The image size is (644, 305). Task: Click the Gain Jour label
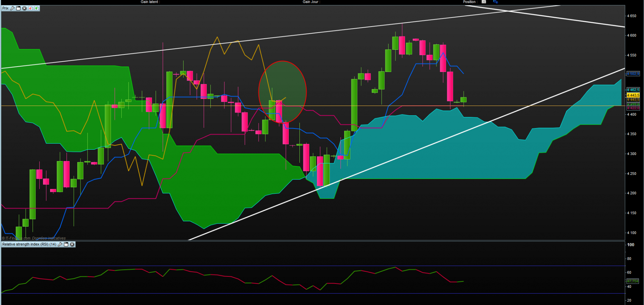[312, 2]
